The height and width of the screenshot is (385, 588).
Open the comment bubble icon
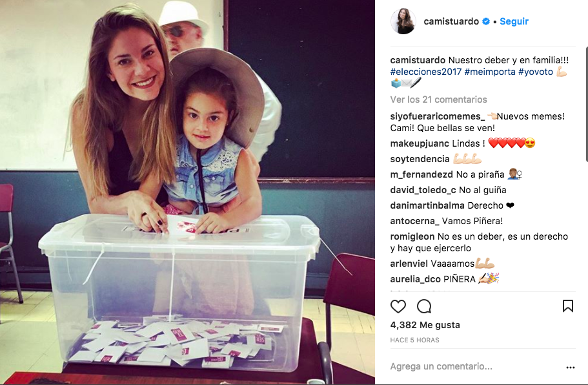(424, 307)
